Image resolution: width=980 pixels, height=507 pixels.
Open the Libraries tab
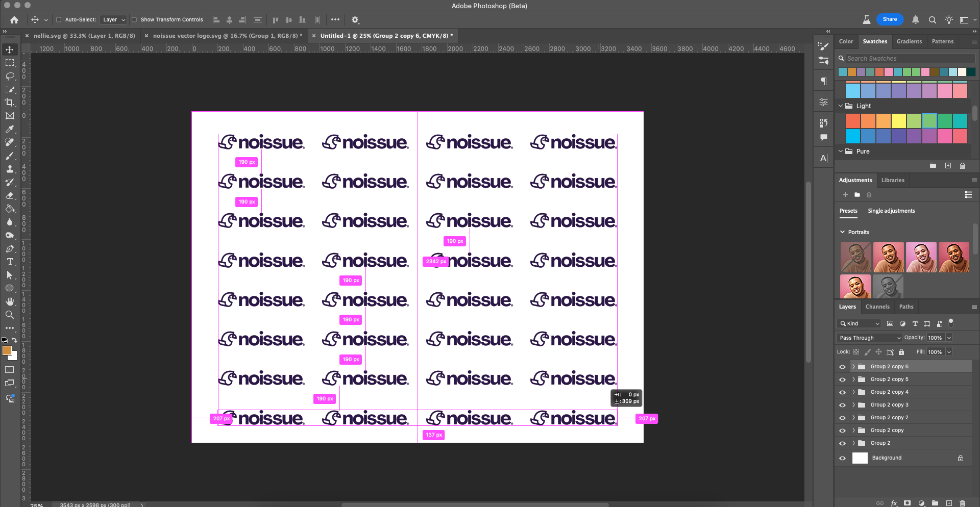tap(893, 180)
